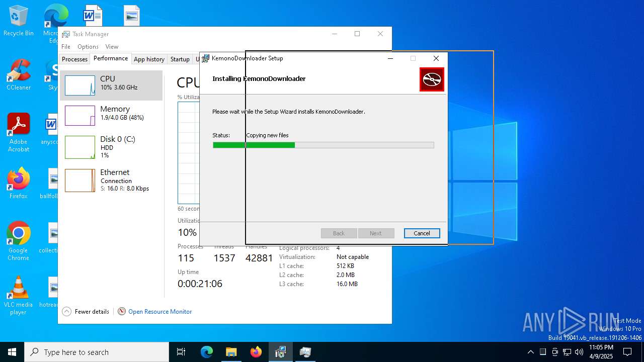
Task: Minimize the Task Manager window
Action: 335,34
